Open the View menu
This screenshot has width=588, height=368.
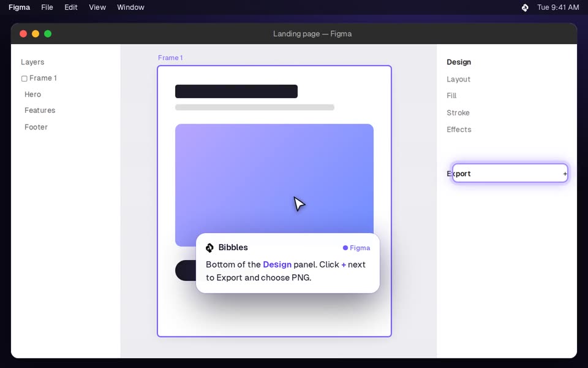pyautogui.click(x=97, y=7)
